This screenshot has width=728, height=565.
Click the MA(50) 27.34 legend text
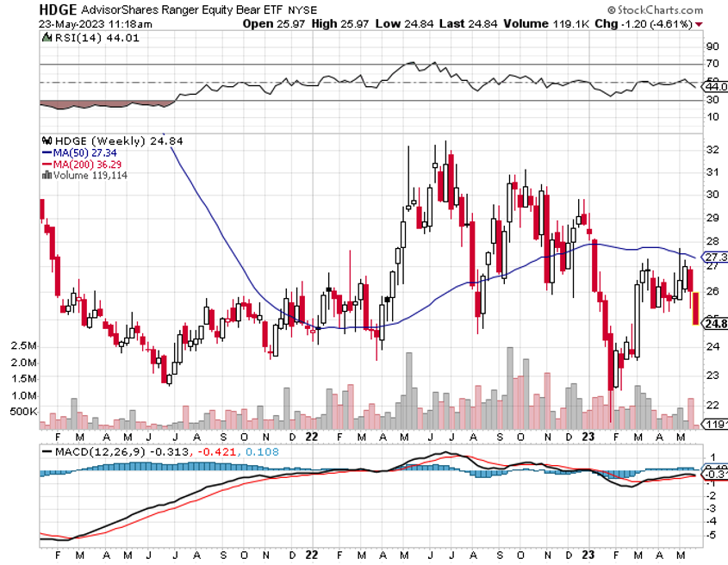click(85, 152)
